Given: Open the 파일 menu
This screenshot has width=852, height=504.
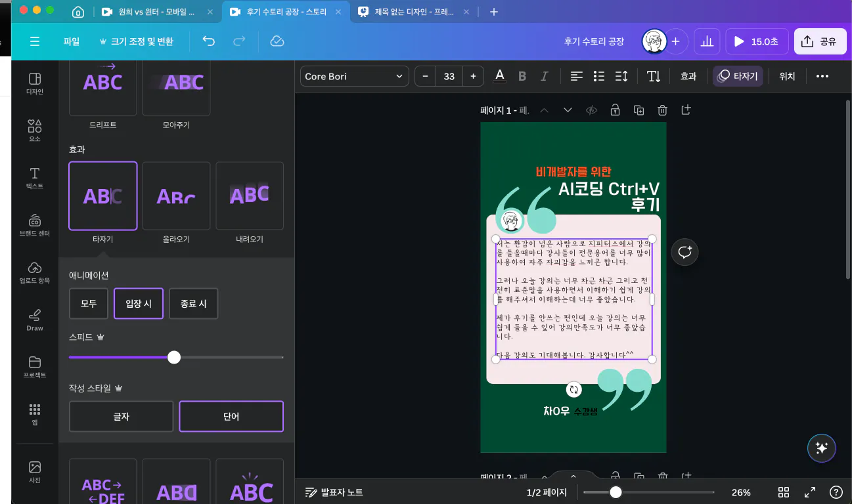Looking at the screenshot, I should click(72, 41).
